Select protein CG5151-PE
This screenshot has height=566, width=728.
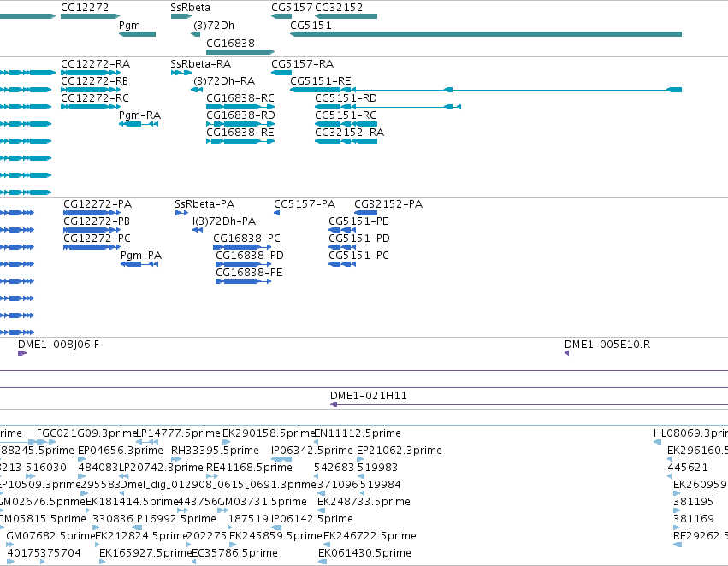pos(342,230)
